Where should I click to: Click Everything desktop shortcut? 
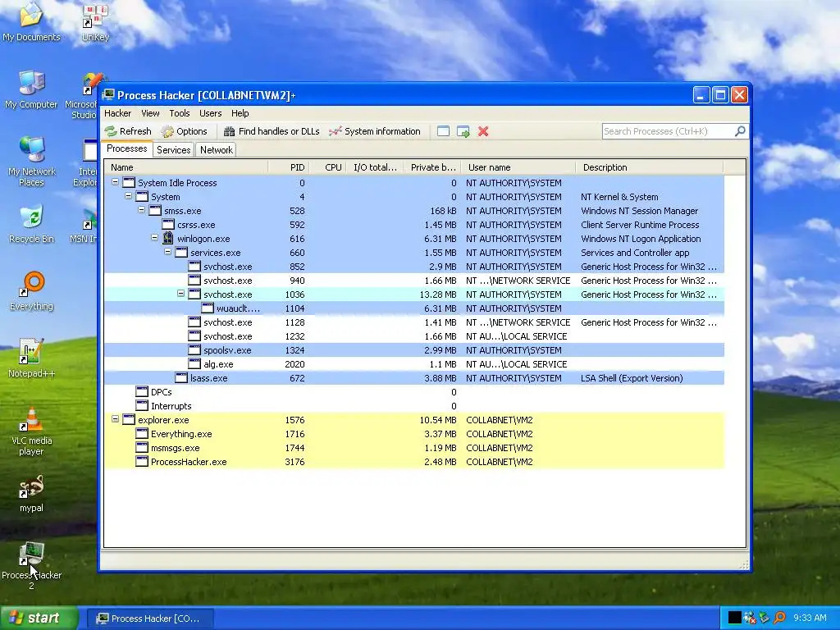(x=31, y=291)
